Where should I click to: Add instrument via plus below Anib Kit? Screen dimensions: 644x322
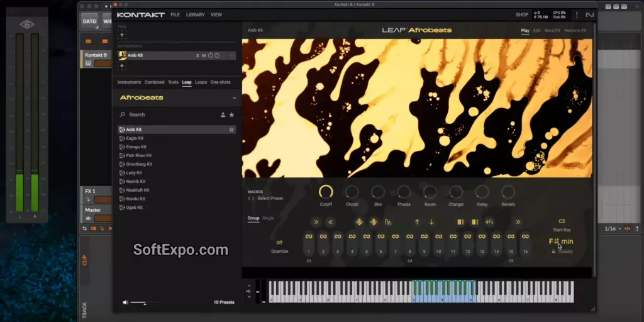pyautogui.click(x=122, y=65)
